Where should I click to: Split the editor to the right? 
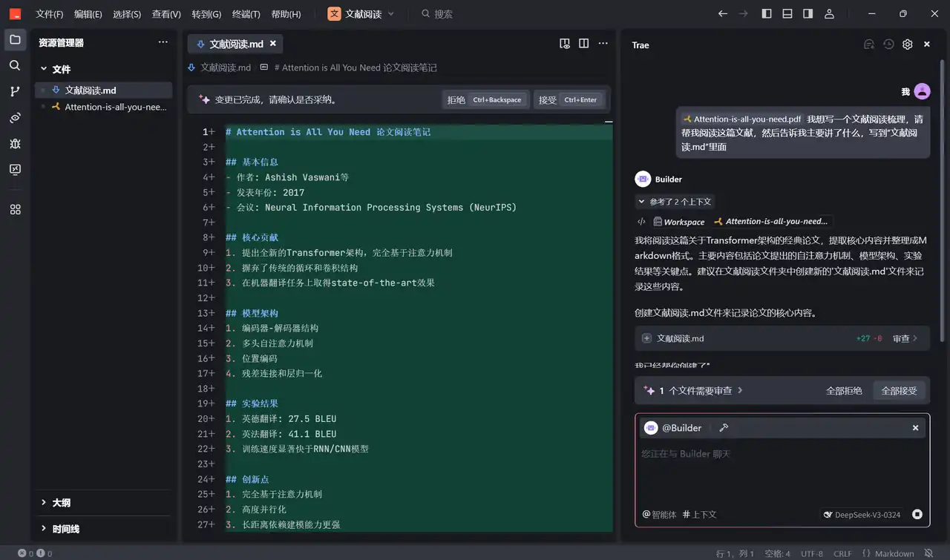584,44
